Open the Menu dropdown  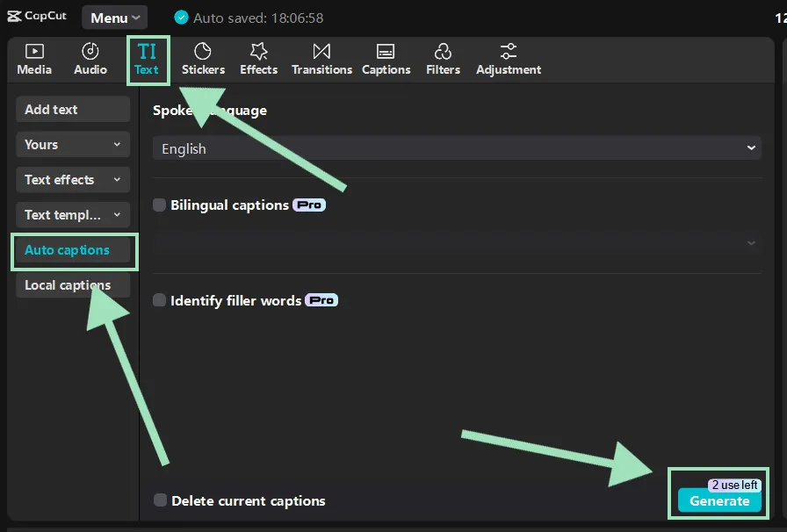point(115,18)
